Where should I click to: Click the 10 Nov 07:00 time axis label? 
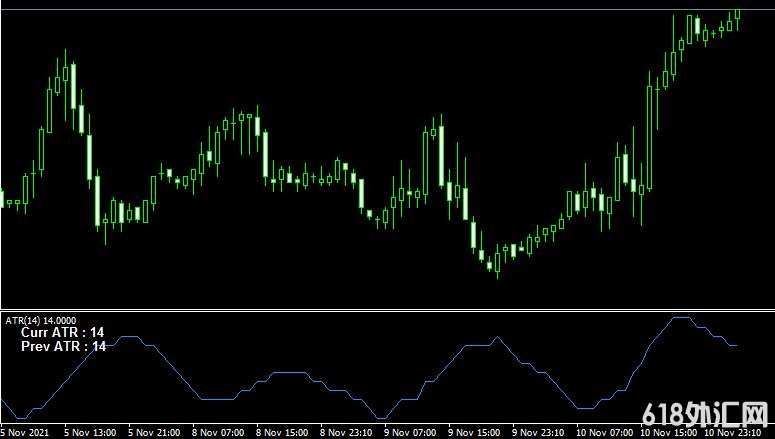pos(605,432)
